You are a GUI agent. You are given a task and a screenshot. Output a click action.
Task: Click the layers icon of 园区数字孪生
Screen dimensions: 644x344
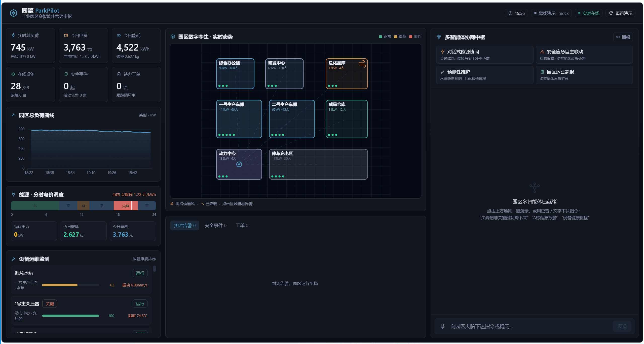[173, 37]
